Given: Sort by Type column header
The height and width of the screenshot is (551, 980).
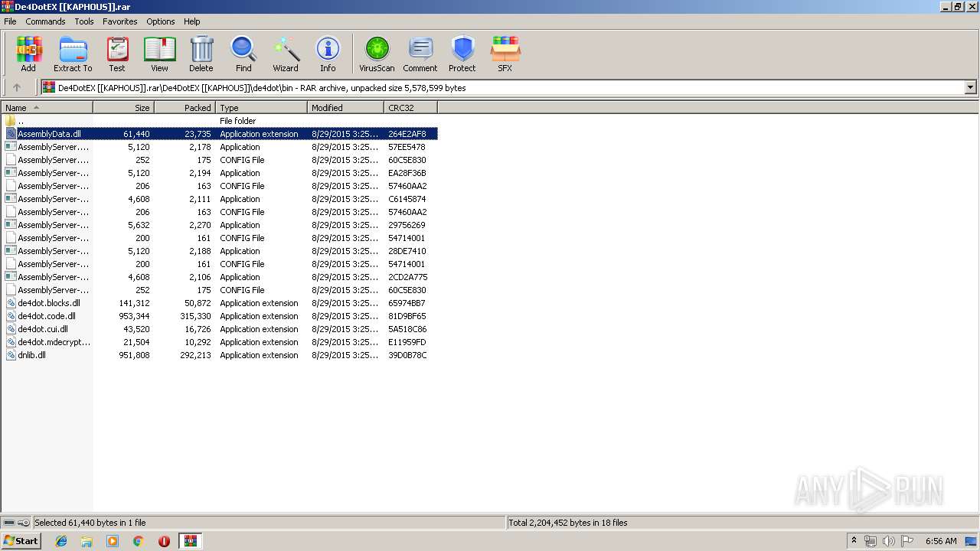Looking at the screenshot, I should tap(262, 108).
